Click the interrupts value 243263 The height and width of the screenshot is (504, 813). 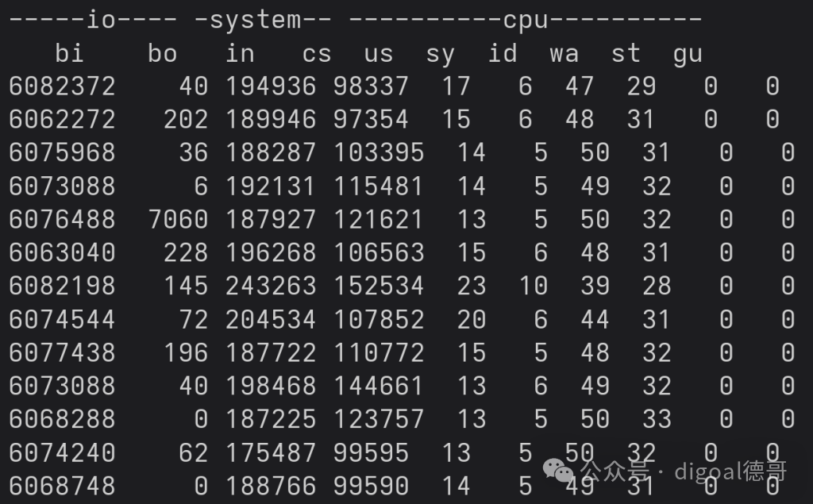tap(271, 286)
